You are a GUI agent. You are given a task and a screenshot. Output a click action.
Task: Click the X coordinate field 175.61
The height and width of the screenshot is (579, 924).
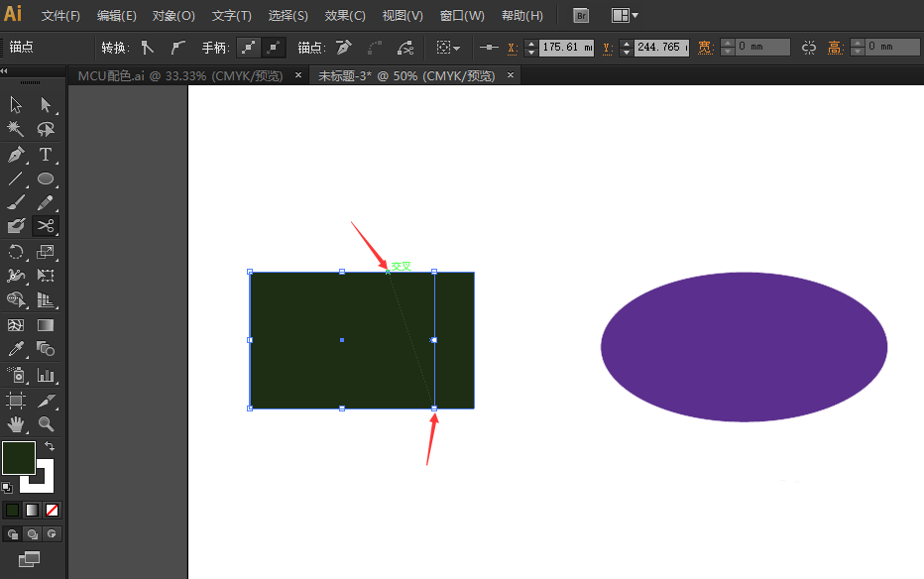(566, 48)
